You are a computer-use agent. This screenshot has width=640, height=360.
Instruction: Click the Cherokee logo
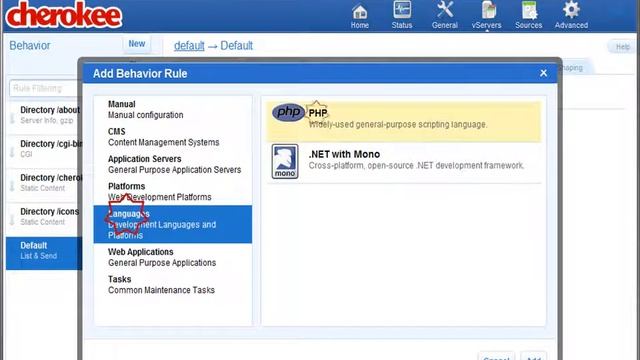(64, 15)
